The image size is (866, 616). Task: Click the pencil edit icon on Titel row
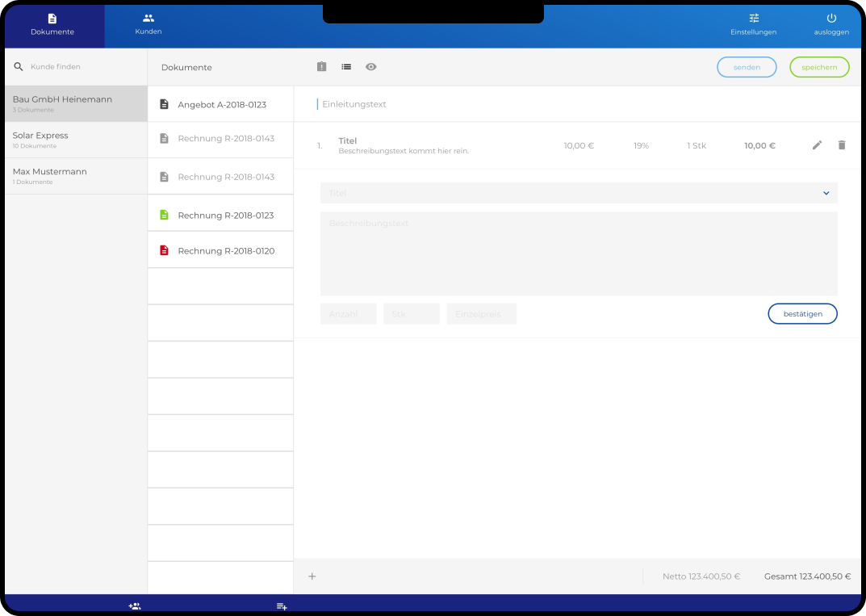tap(817, 145)
